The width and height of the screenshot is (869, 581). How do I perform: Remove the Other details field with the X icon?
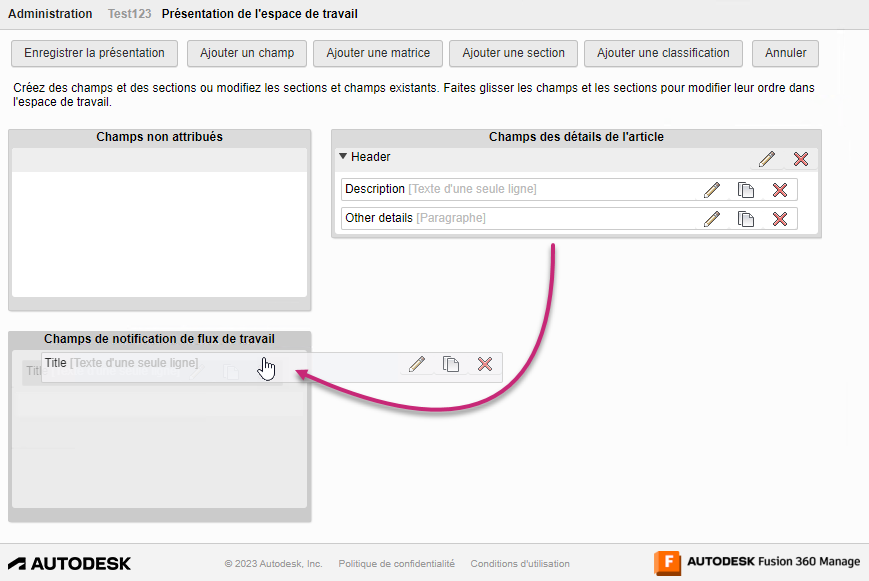[x=780, y=218]
